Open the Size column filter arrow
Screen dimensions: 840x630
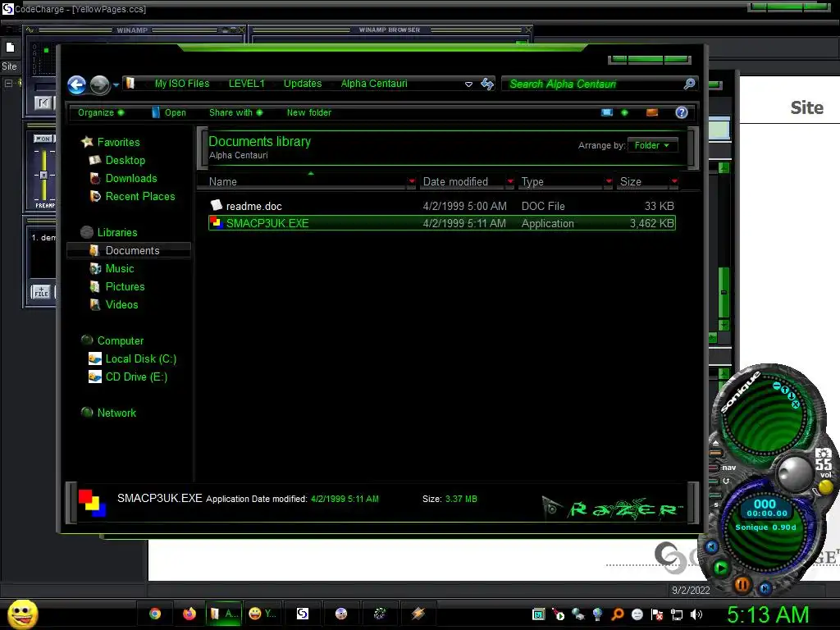click(674, 181)
